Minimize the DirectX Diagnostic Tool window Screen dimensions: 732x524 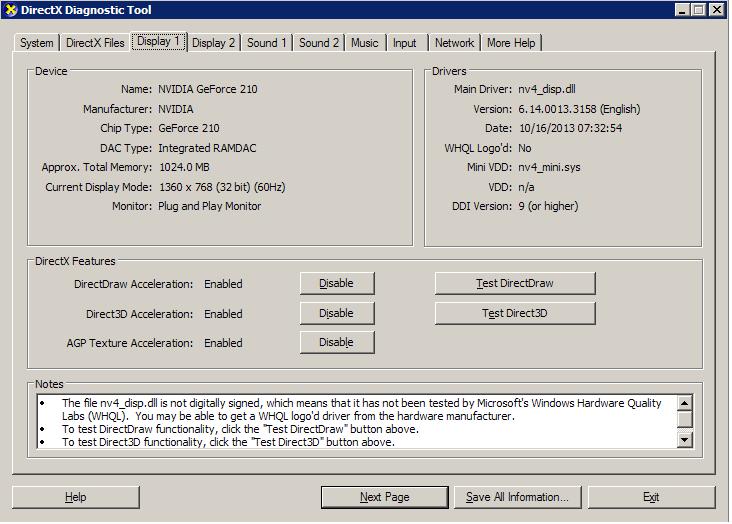coord(682,10)
